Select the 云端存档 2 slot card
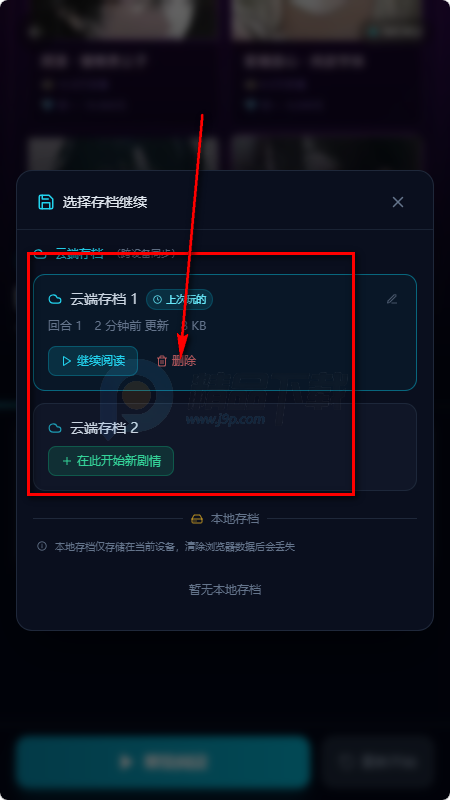Screen dimensions: 450x800 click(x=225, y=447)
